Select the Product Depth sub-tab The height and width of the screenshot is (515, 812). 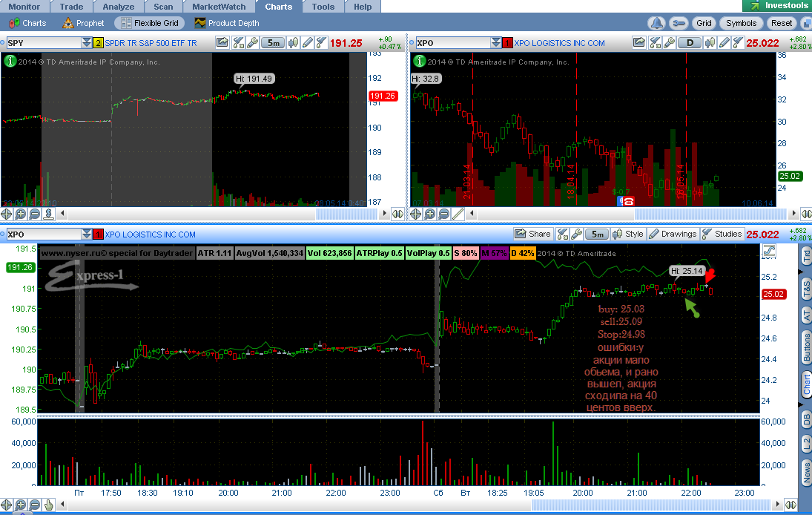click(x=227, y=23)
